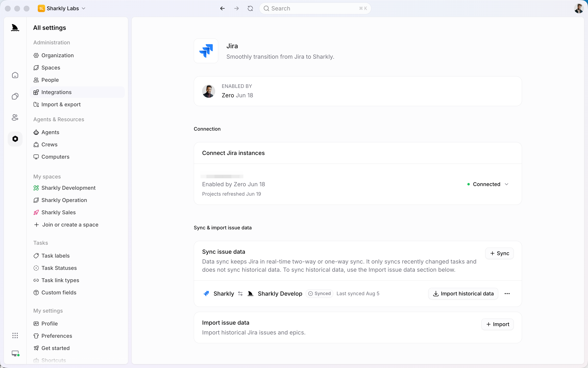Open Organization settings
The height and width of the screenshot is (368, 588).
pos(77,55)
